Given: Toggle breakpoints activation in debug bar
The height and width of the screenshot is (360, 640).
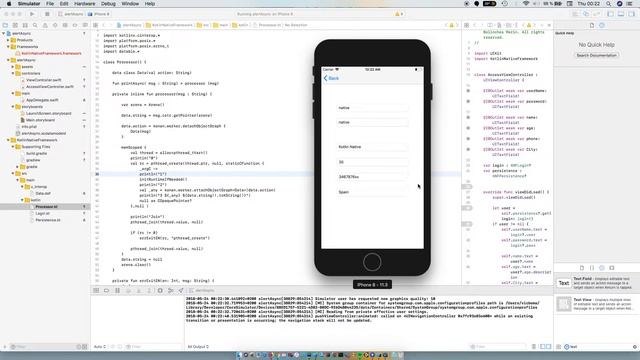Looking at the screenshot, I should pos(107,291).
